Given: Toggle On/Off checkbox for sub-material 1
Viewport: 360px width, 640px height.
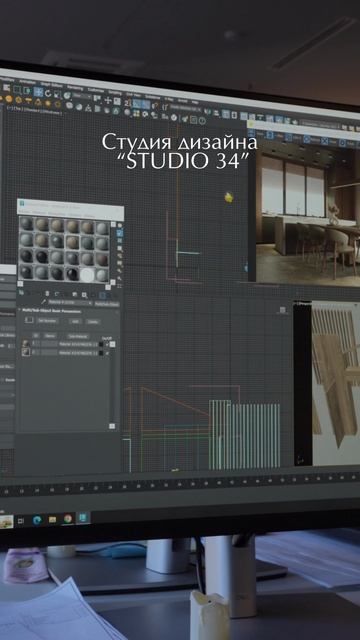Looking at the screenshot, I should (107, 344).
